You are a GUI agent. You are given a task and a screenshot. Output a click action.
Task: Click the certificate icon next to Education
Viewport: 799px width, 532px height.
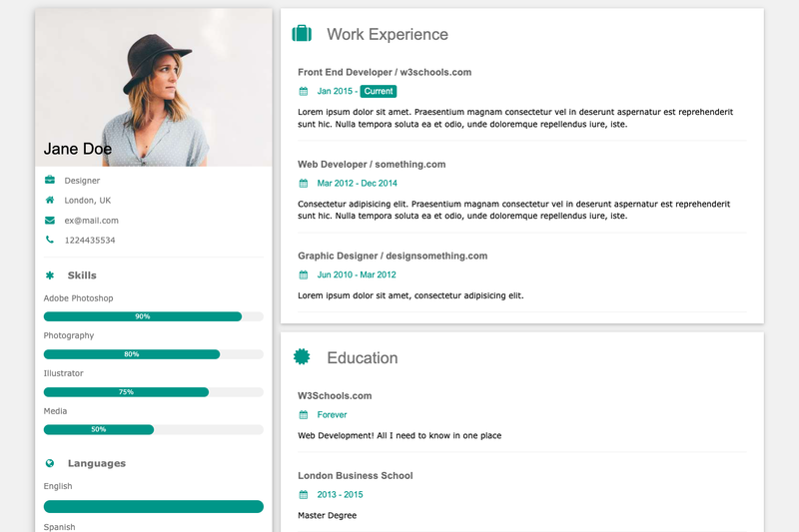pyautogui.click(x=302, y=357)
